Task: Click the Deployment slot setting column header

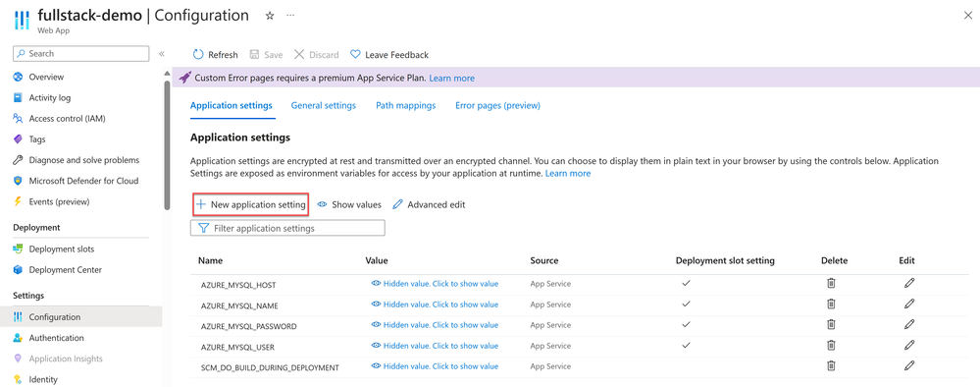Action: 725,260
